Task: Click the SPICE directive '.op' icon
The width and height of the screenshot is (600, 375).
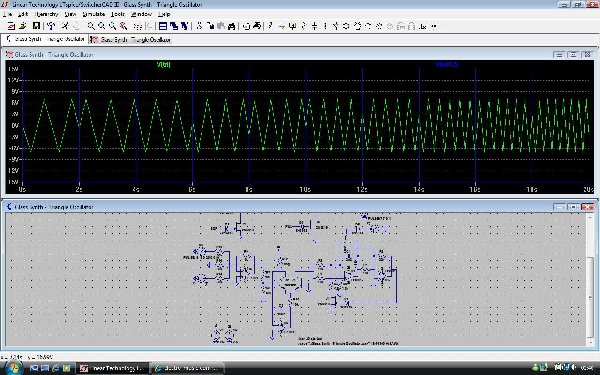Action: pyautogui.click(x=434, y=26)
